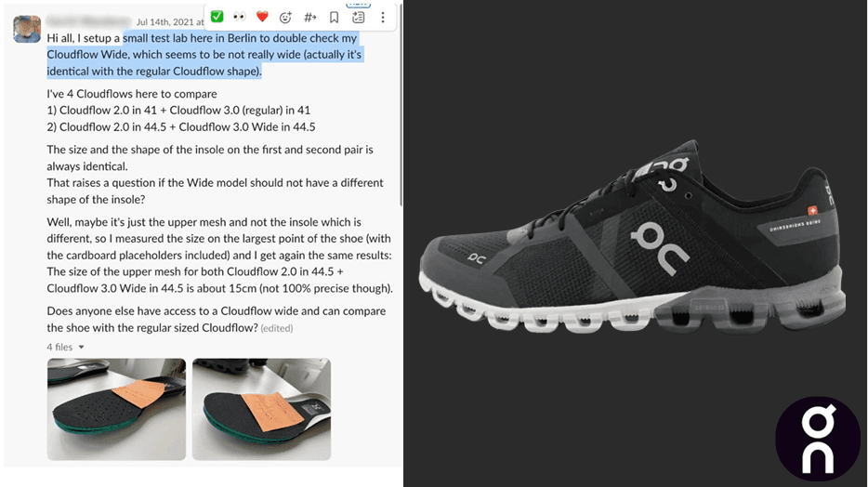This screenshot has width=868, height=487.
Task: Click the blurred sender name
Action: tap(88, 21)
